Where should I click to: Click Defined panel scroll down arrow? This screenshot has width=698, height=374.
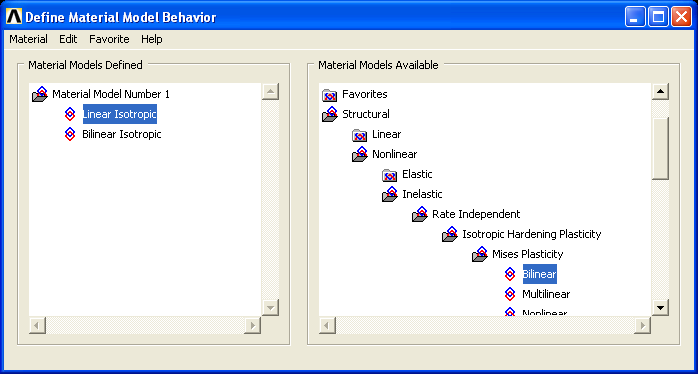click(x=270, y=307)
